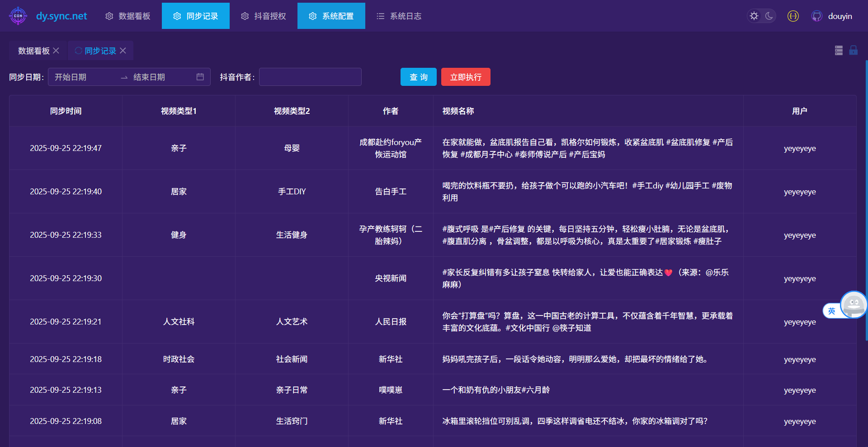Viewport: 868px width, 447px height.
Task: Select the 时政社会 type cell
Action: 179,359
